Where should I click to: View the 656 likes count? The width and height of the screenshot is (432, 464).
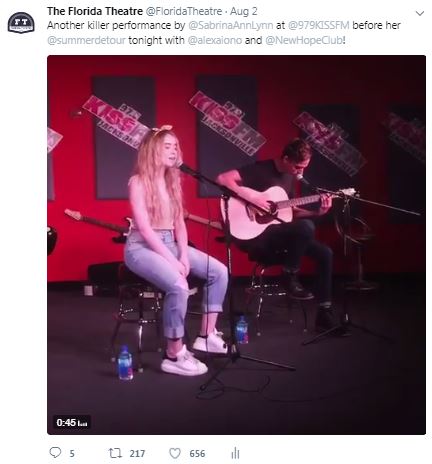pyautogui.click(x=197, y=453)
